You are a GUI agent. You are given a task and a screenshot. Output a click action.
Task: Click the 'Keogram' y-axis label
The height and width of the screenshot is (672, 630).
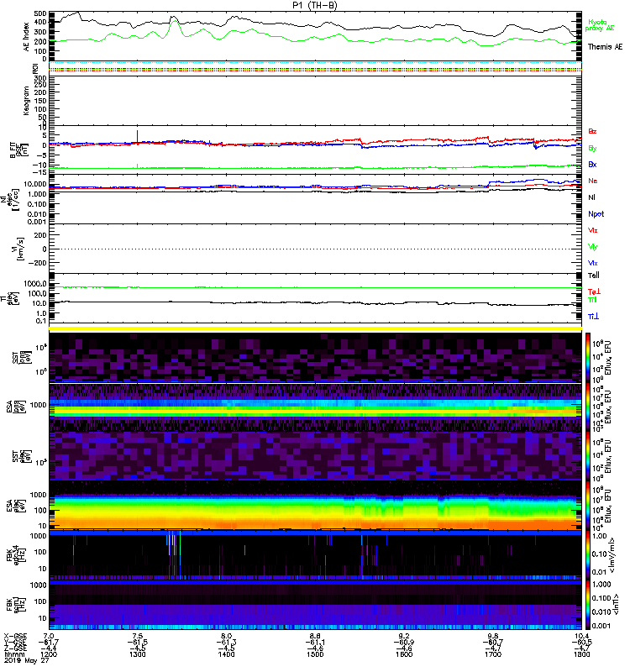pos(27,101)
